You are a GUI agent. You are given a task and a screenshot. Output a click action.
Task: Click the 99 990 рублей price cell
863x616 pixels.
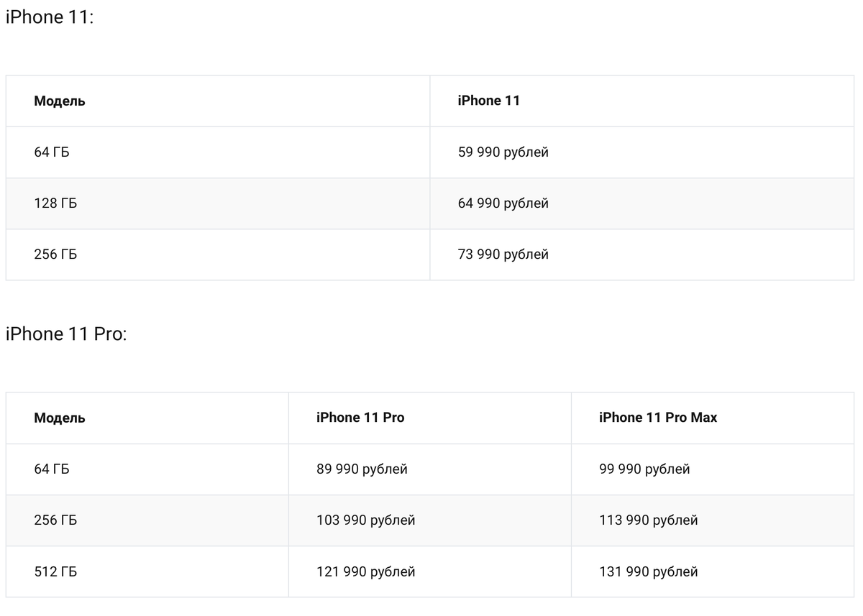click(644, 469)
